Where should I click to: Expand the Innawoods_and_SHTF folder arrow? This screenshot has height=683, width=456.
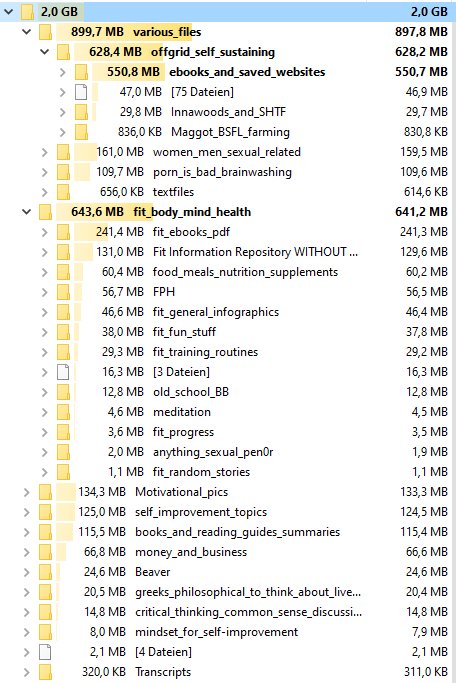[62, 112]
